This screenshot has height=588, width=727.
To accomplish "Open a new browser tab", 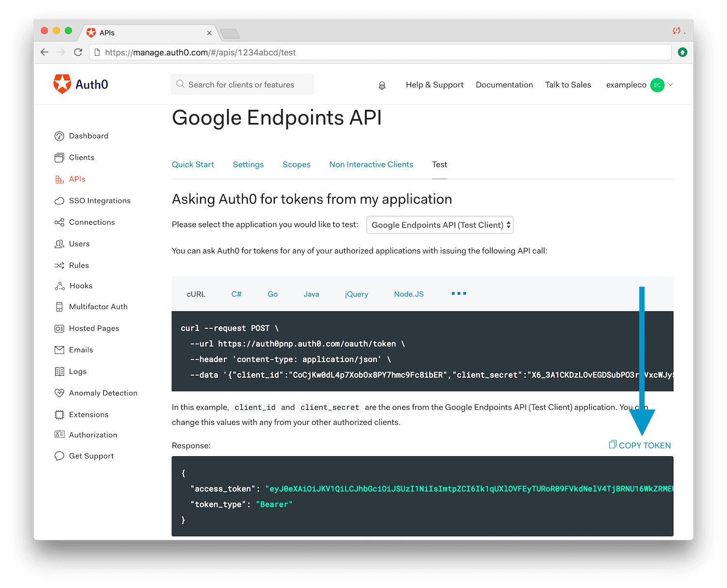I will click(230, 33).
